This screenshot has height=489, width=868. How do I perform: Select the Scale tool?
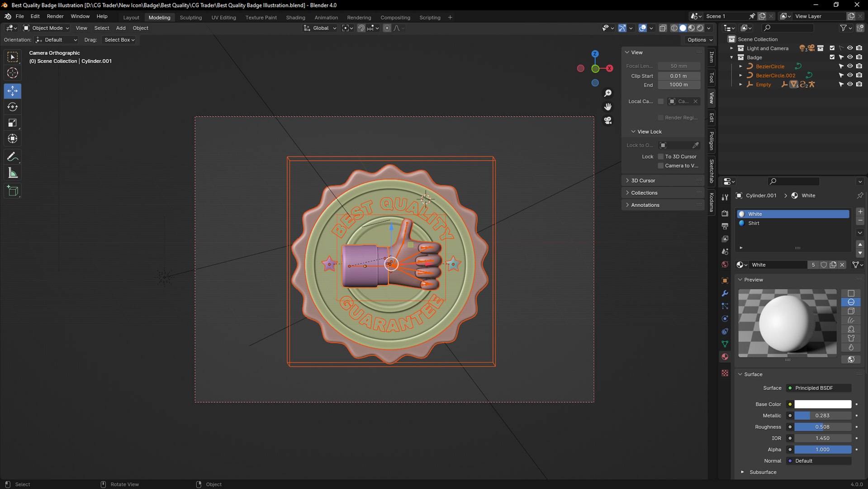[13, 123]
